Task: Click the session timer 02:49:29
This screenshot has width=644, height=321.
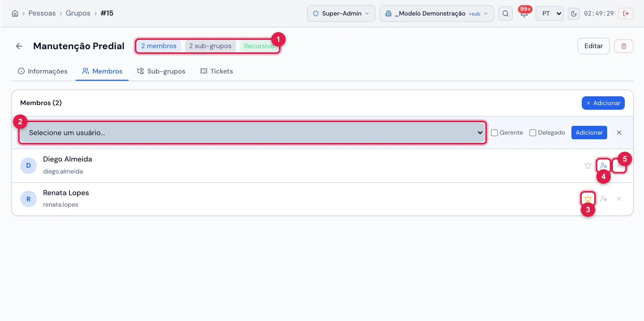Action: [599, 13]
